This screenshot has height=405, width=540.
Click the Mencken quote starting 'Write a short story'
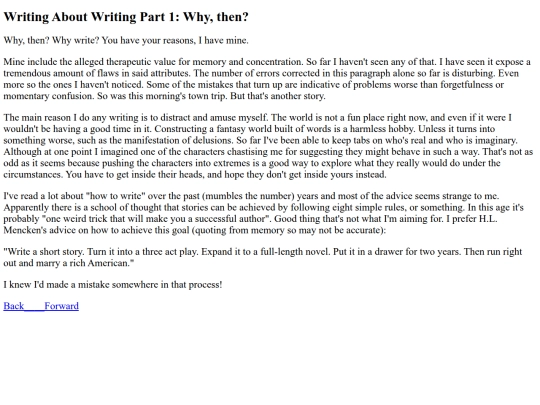coord(263,257)
